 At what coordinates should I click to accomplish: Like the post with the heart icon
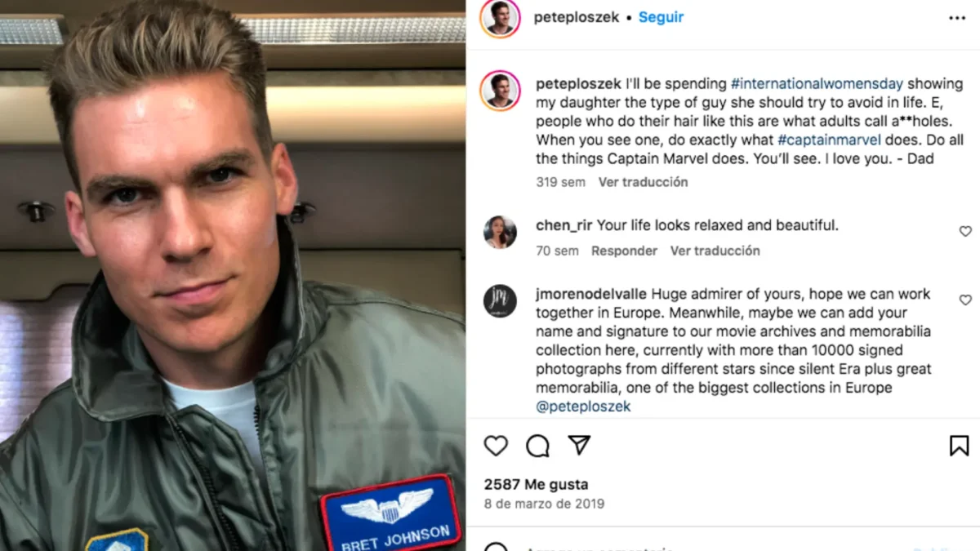coord(496,446)
